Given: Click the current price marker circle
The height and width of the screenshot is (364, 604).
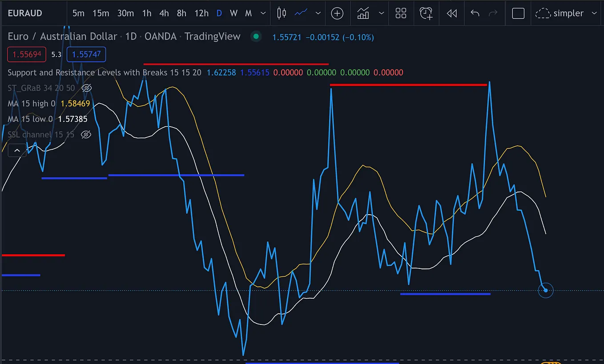Looking at the screenshot, I should [x=546, y=290].
